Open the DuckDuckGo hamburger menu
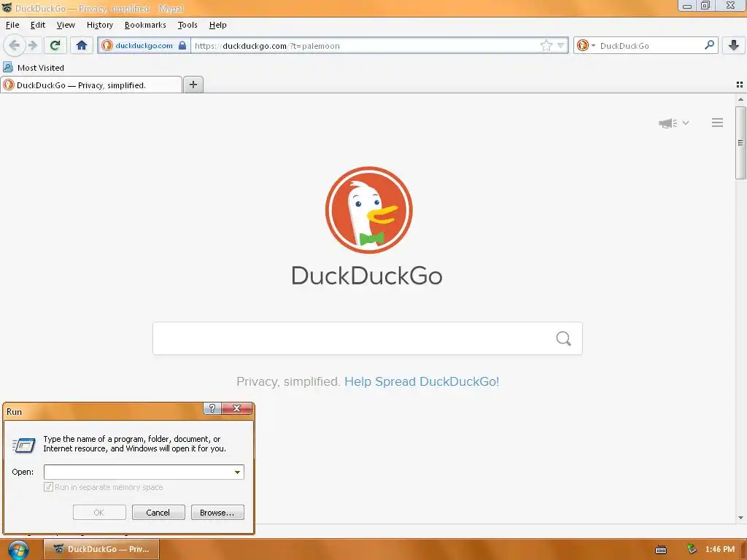Image resolution: width=747 pixels, height=560 pixels. 718,122
